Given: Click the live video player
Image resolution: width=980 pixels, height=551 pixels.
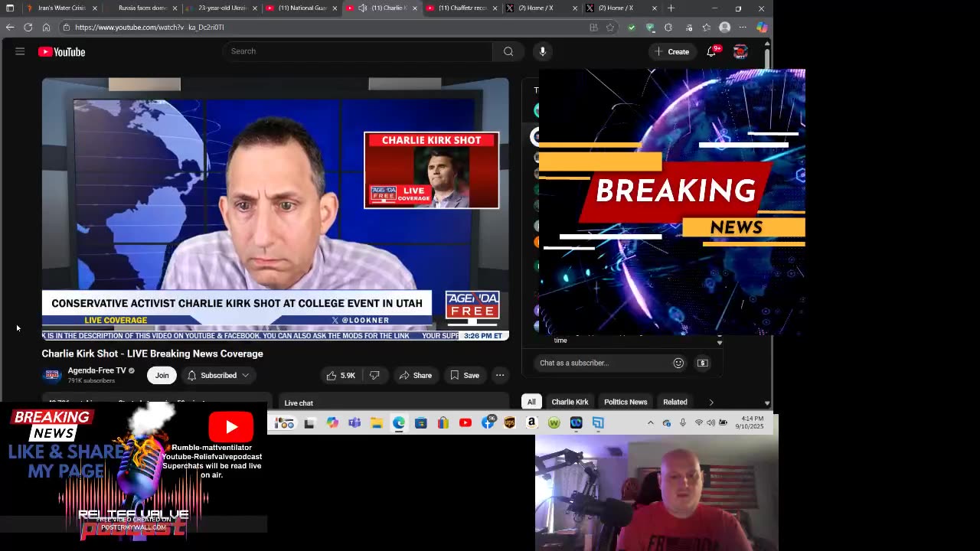Looking at the screenshot, I should [x=276, y=208].
